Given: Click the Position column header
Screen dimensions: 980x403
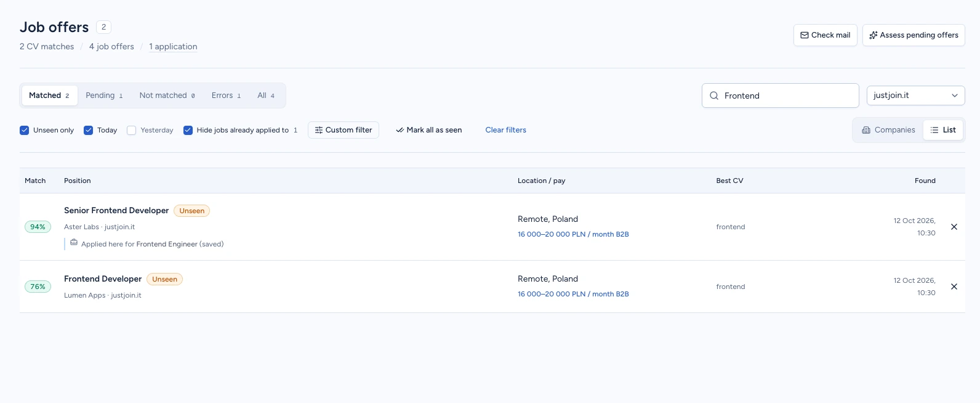Looking at the screenshot, I should click(78, 181).
